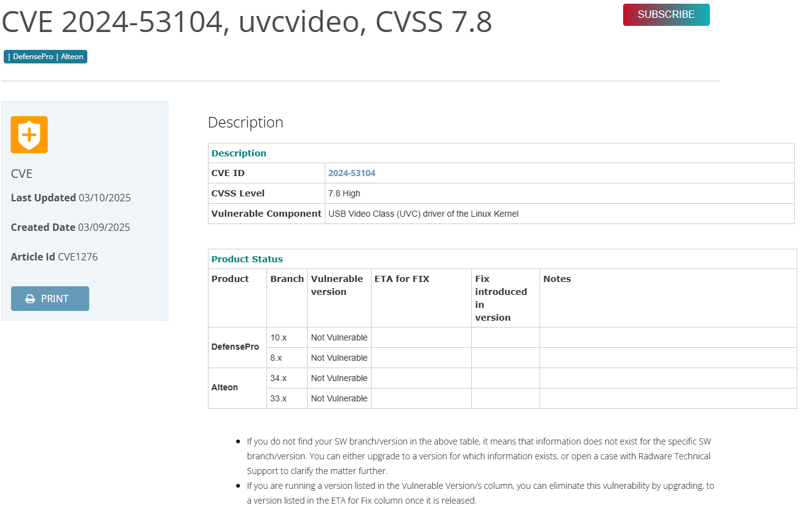Click the DefensePro product cell
Viewport: 812px width, 519px height.
(x=237, y=347)
